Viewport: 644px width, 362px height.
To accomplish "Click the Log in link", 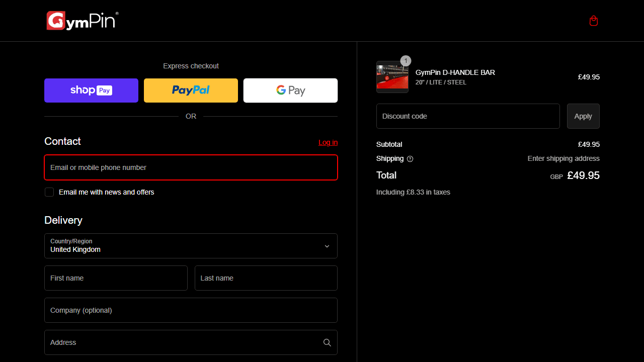I will coord(328,142).
